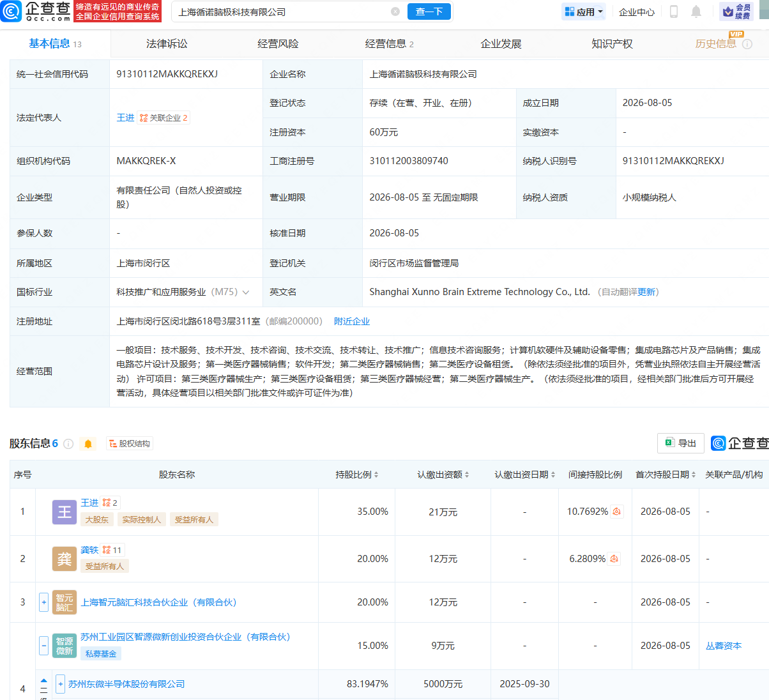This screenshot has width=769, height=700.
Task: View 王进's 关联企业 2 tag
Action: tap(164, 118)
